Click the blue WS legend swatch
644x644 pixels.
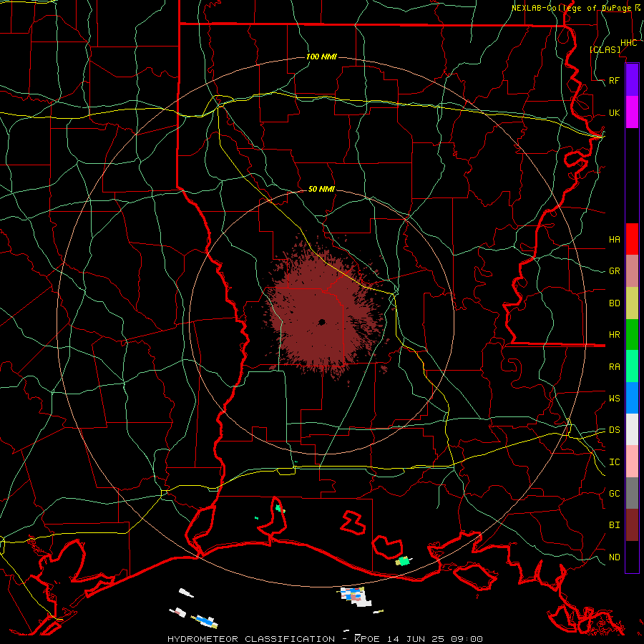click(x=632, y=398)
